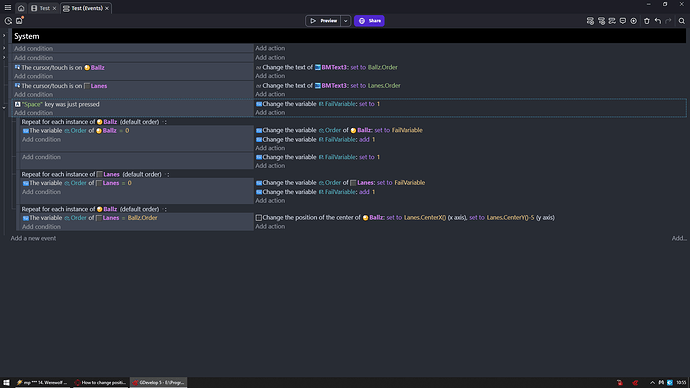
Task: Select the "Repeat for each instance of Lanes" row
Action: (95, 174)
